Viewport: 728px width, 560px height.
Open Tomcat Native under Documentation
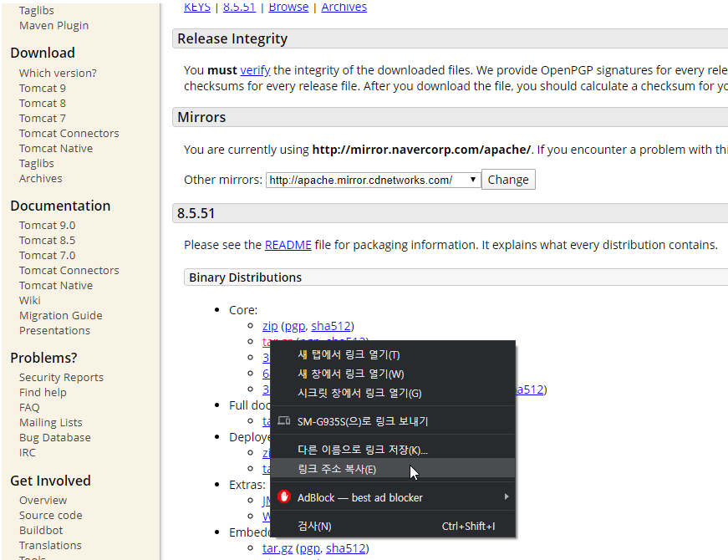56,286
